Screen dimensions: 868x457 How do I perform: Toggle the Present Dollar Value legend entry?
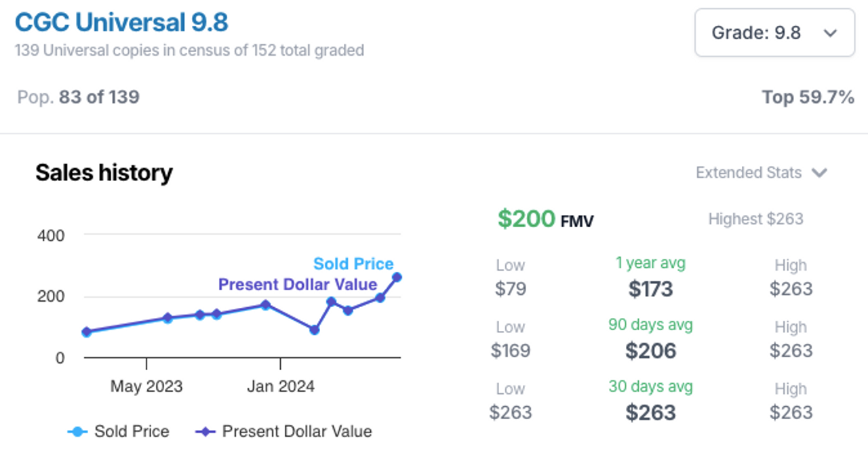283,431
